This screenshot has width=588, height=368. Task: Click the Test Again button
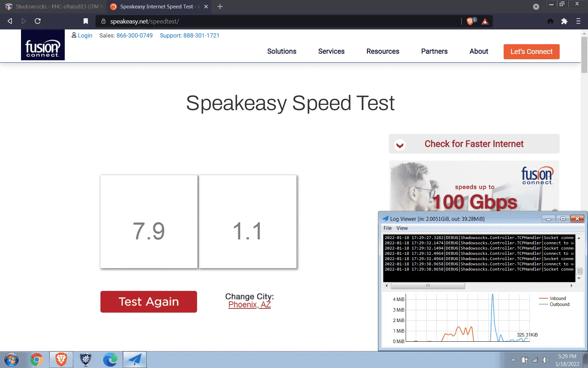(148, 302)
